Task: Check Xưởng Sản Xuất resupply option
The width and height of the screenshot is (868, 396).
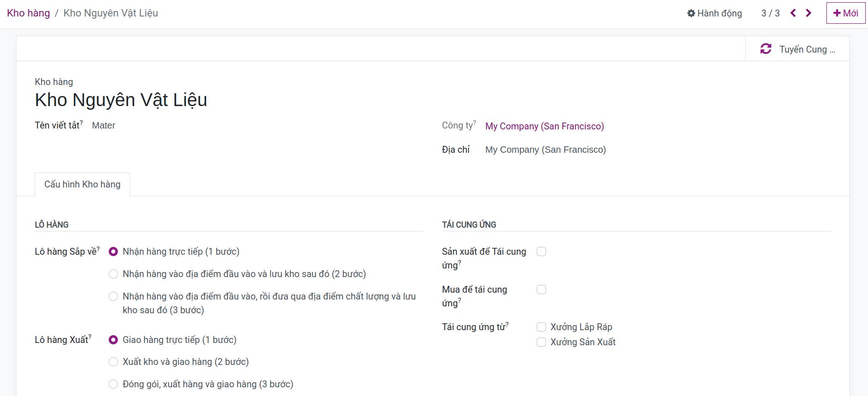Action: click(x=541, y=342)
